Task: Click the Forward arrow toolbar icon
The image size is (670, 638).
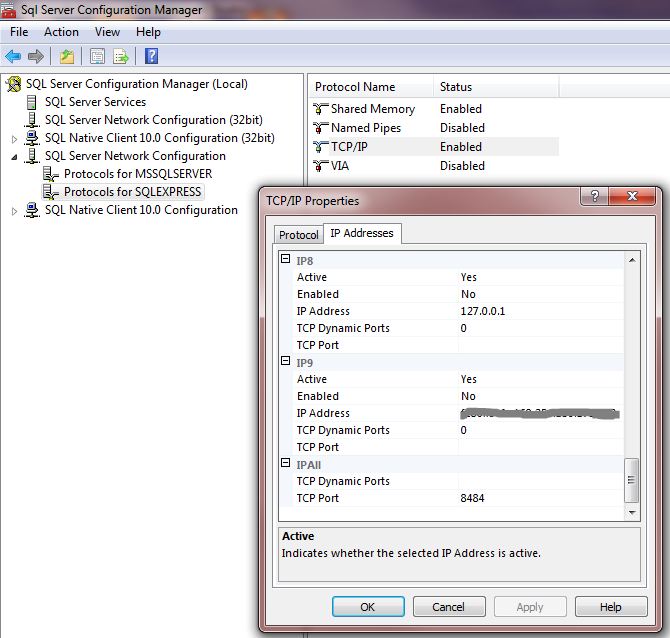Action: pyautogui.click(x=35, y=56)
